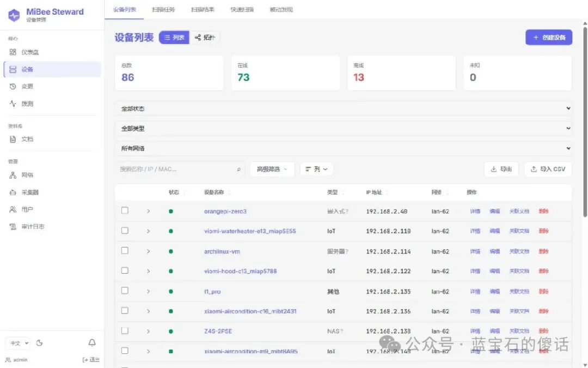The width and height of the screenshot is (588, 368).
Task: Click the admin user profile icon
Action: click(8, 360)
